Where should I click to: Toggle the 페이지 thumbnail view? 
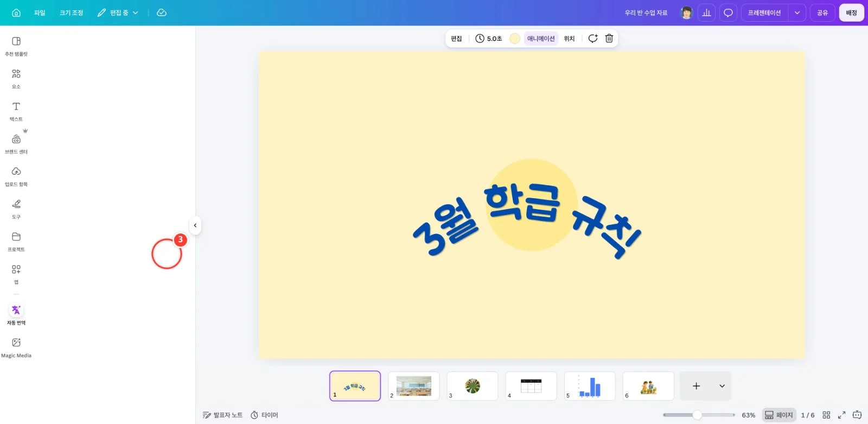click(779, 415)
